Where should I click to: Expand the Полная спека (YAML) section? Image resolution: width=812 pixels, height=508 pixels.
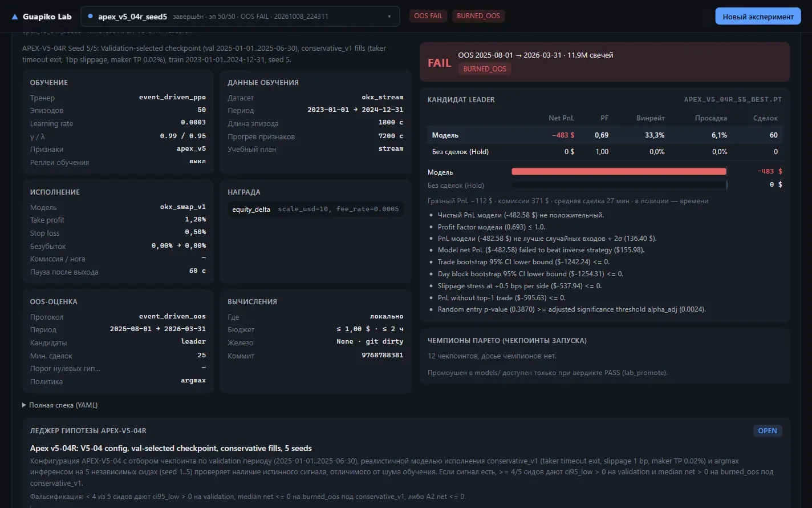click(x=60, y=405)
